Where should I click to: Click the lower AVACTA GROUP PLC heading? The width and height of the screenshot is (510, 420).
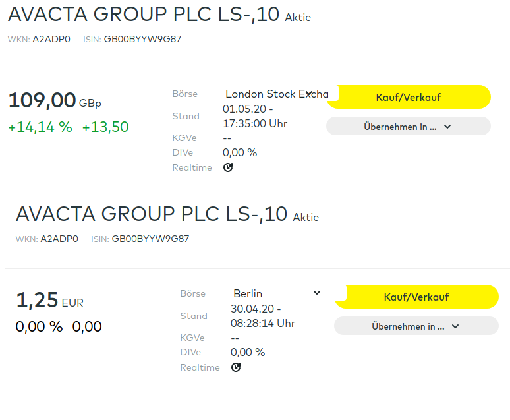(x=152, y=214)
